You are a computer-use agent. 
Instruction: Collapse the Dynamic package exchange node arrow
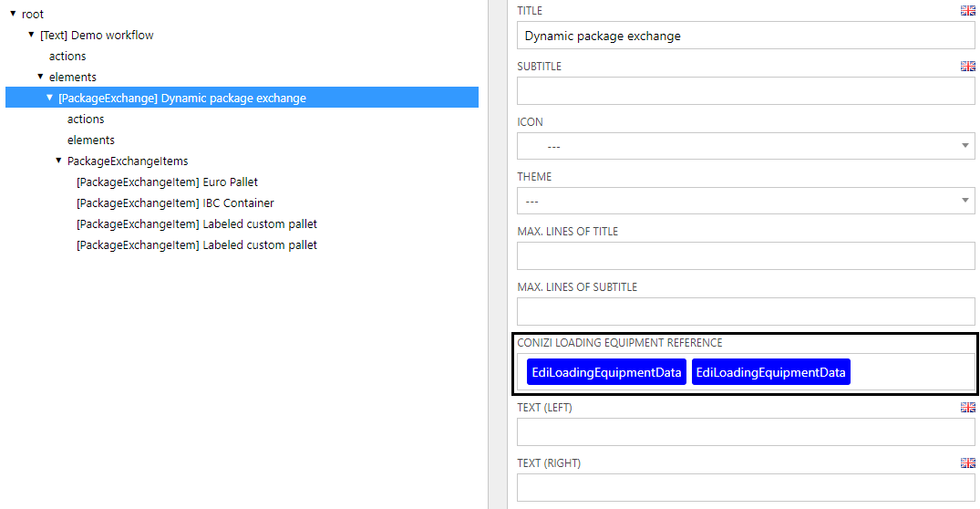[49, 98]
